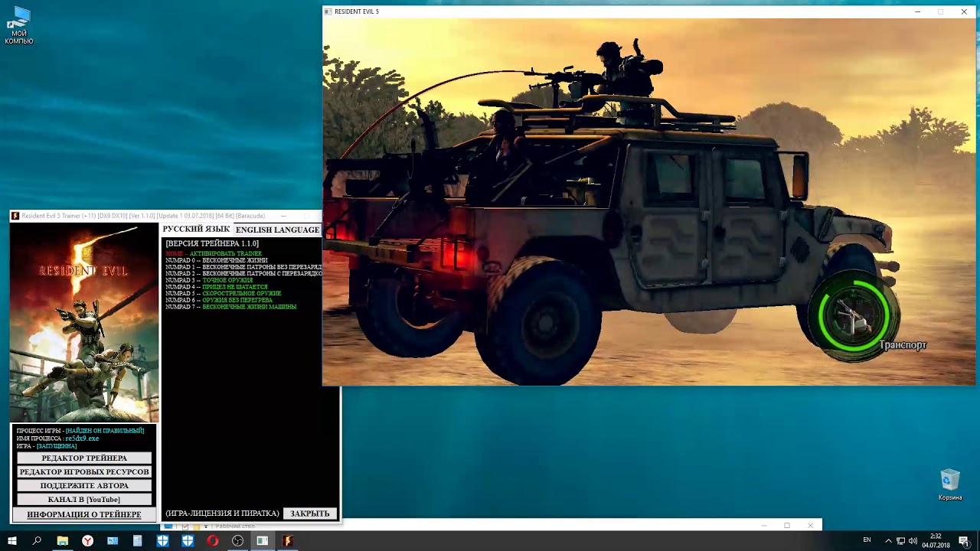980x551 pixels.
Task: Click the '[ВЕРСИЯ ТРЕЙНЕРА 1.1.0]' text
Action: coord(212,243)
